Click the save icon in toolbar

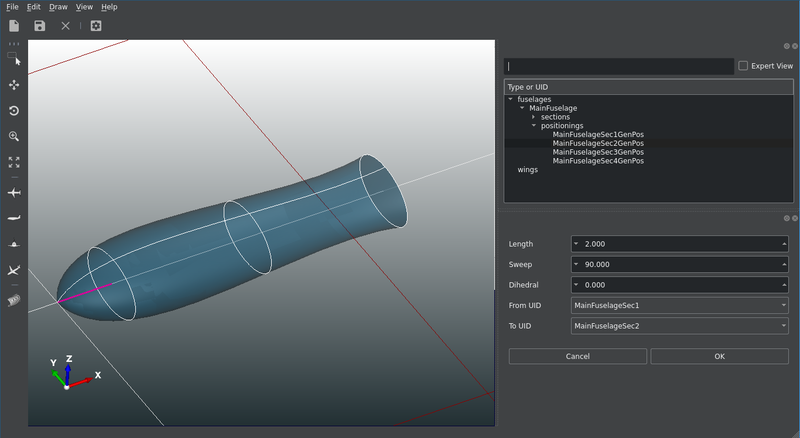click(40, 26)
